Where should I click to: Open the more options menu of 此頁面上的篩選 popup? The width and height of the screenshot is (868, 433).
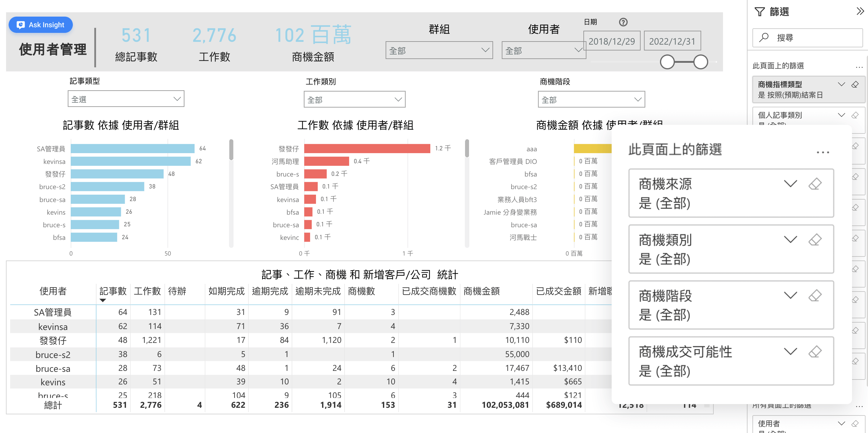[823, 153]
